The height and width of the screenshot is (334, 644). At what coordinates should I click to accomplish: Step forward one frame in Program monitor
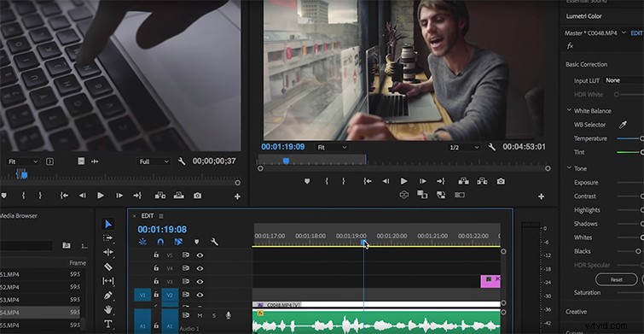click(x=422, y=181)
